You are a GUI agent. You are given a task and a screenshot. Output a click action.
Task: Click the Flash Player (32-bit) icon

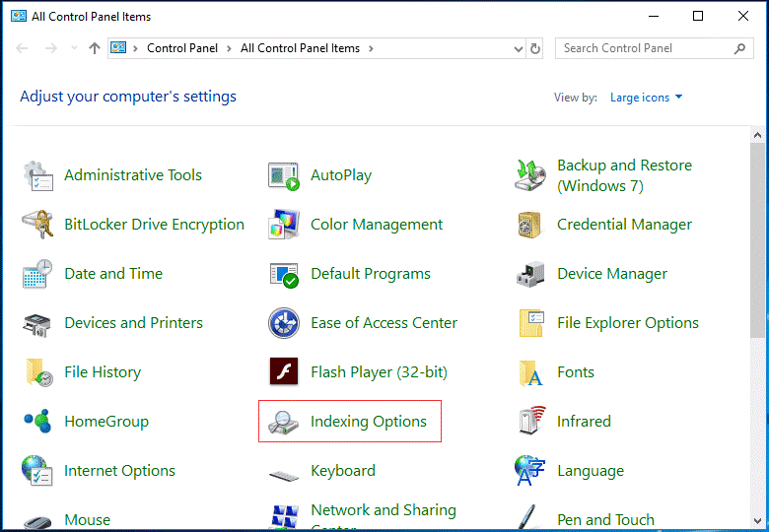click(x=284, y=372)
